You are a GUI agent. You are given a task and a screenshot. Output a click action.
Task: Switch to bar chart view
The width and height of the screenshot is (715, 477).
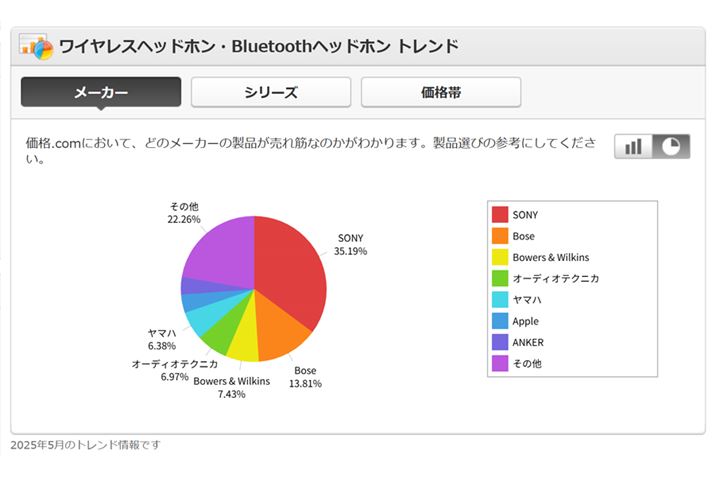pos(633,146)
